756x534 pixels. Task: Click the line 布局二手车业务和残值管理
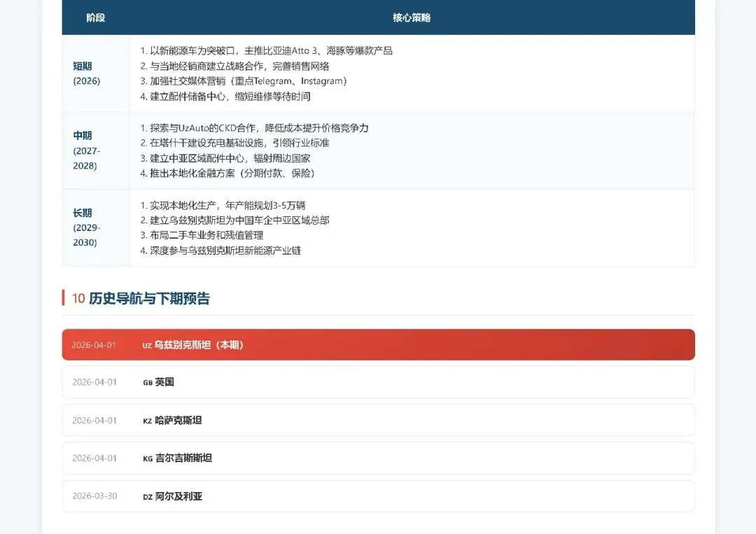tap(202, 235)
